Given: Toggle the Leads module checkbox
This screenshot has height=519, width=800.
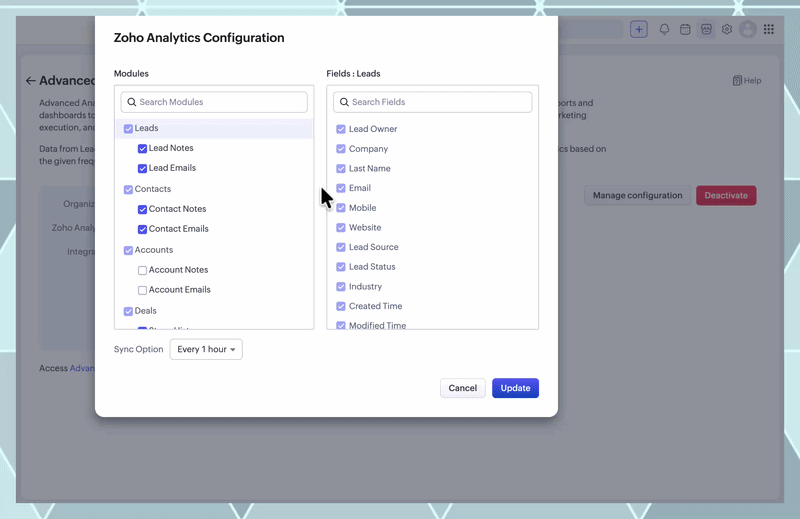Looking at the screenshot, I should click(128, 129).
